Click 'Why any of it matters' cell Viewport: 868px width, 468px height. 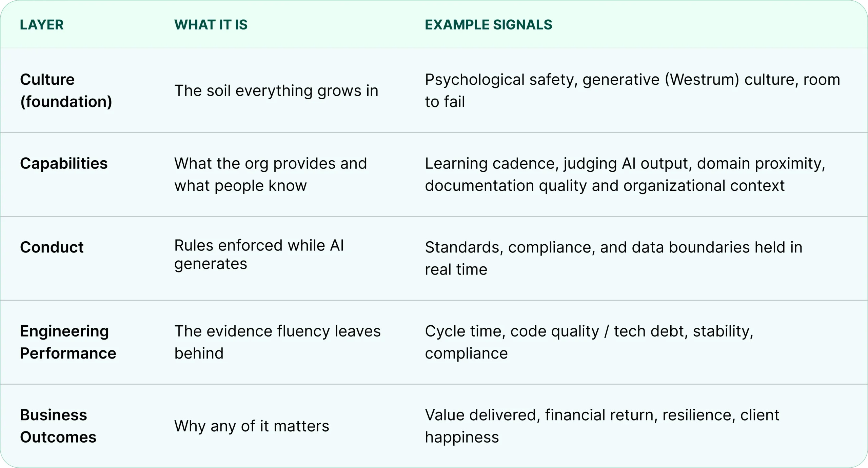pos(252,426)
